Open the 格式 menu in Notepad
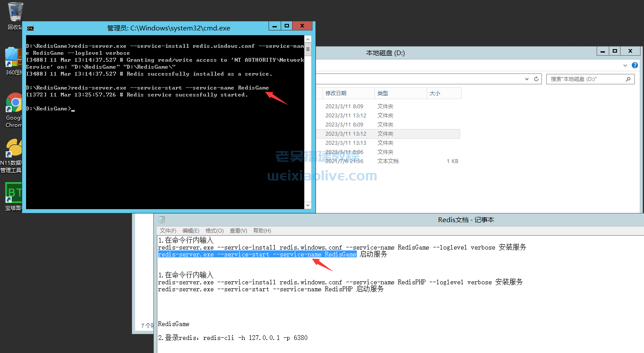This screenshot has width=644, height=353. pos(214,230)
